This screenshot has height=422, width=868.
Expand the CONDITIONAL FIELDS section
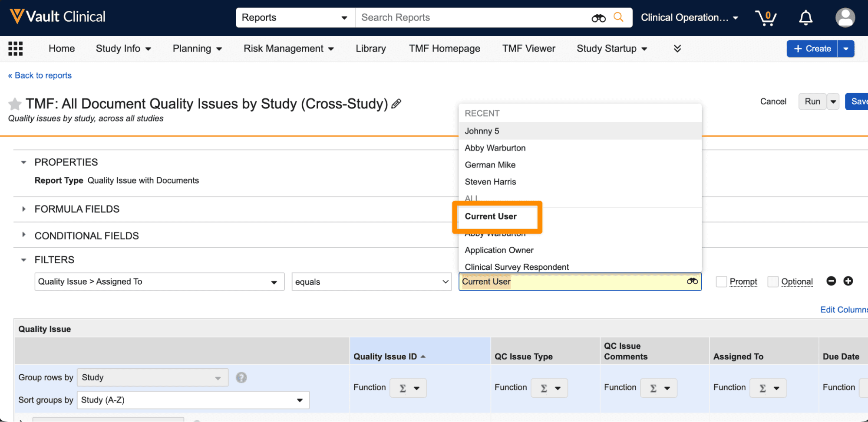click(x=24, y=235)
